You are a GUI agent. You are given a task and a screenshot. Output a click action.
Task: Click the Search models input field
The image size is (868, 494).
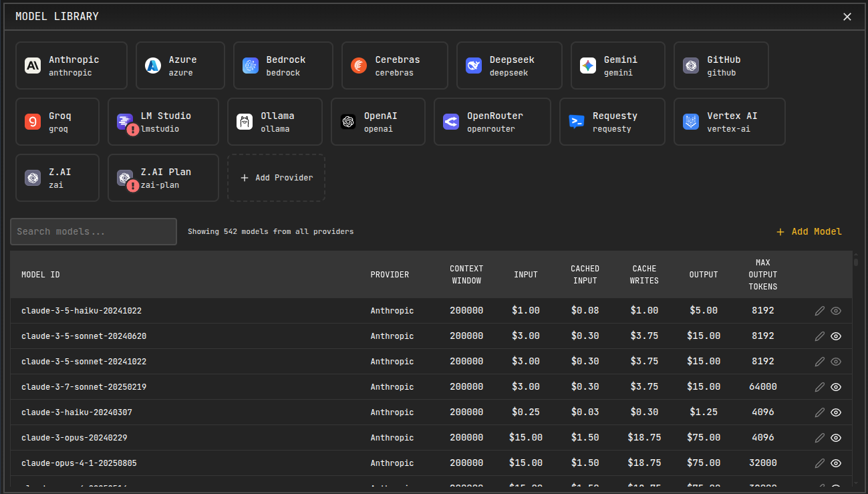(x=94, y=232)
